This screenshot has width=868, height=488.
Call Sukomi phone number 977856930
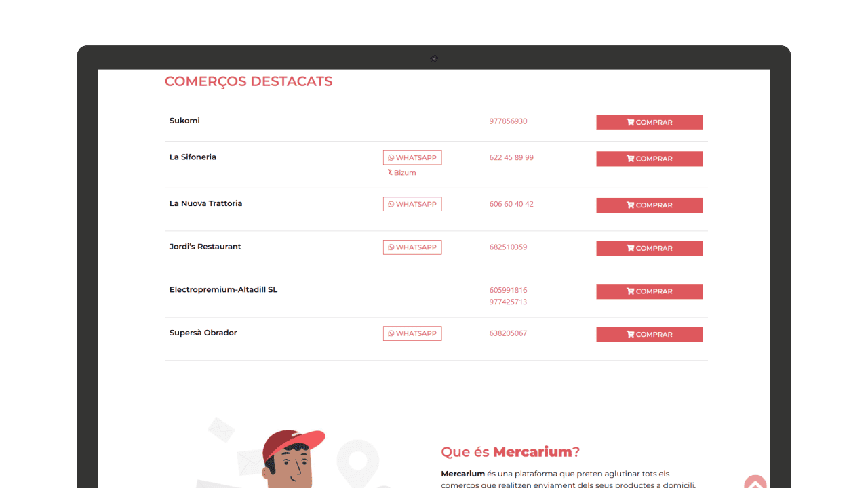coord(508,121)
